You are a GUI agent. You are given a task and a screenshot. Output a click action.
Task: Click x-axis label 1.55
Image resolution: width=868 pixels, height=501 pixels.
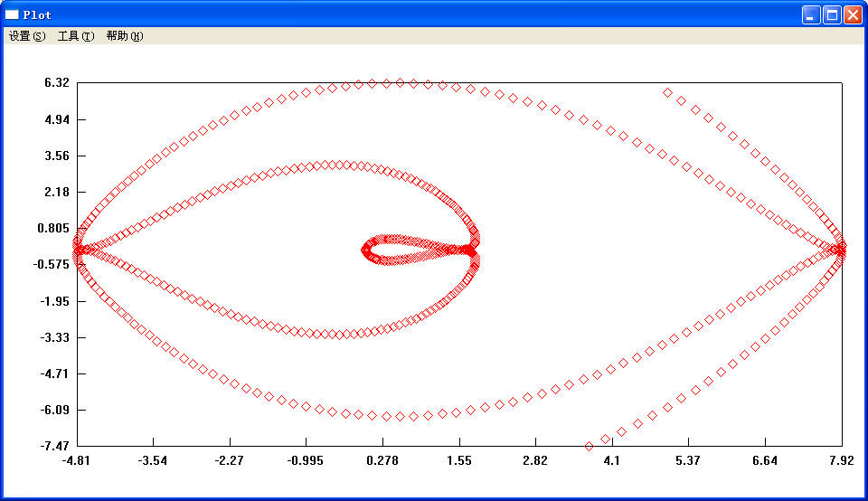click(459, 460)
